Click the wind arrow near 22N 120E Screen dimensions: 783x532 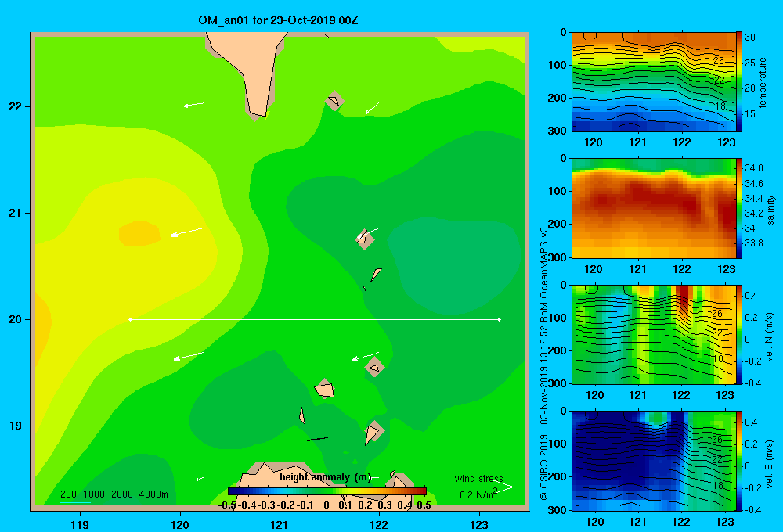tap(193, 105)
